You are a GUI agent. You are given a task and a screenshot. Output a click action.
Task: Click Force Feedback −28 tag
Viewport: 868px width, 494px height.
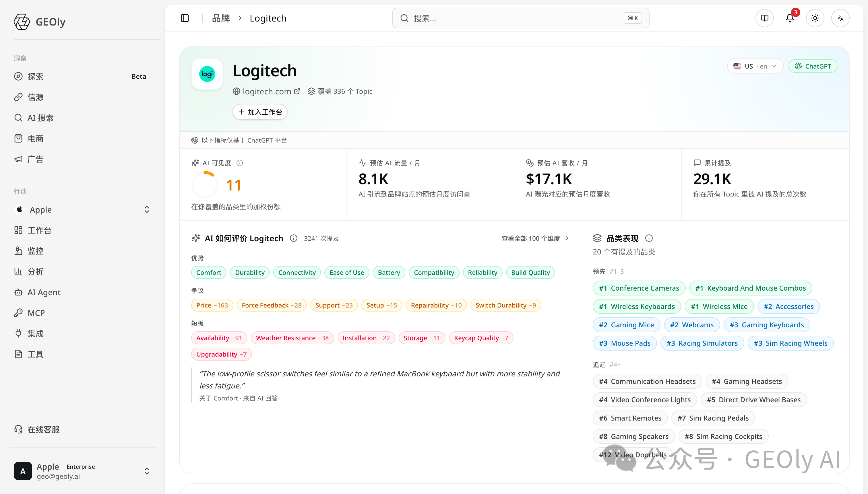tap(272, 305)
